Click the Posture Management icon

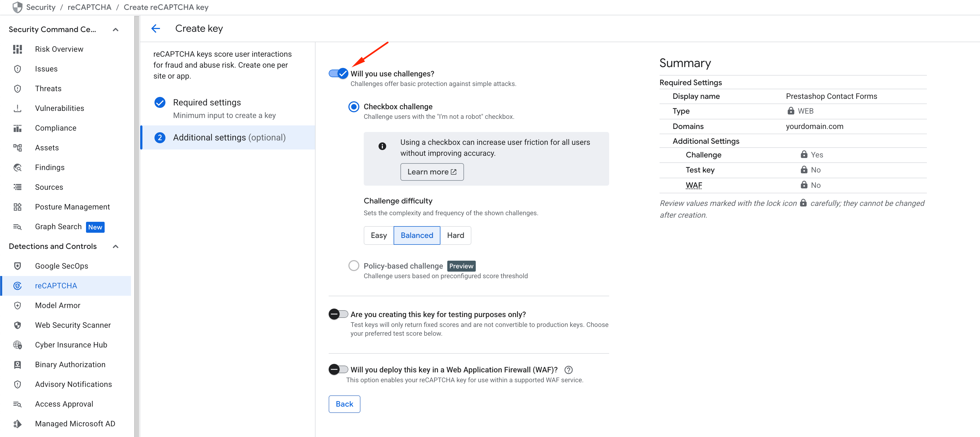(18, 207)
